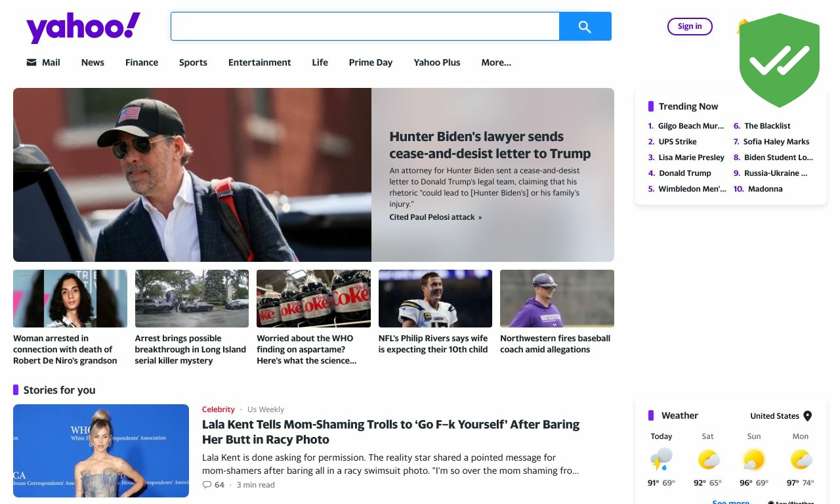Click the comment bubble icon with 64
Viewport: 840px width, 504px height.
tap(207, 485)
